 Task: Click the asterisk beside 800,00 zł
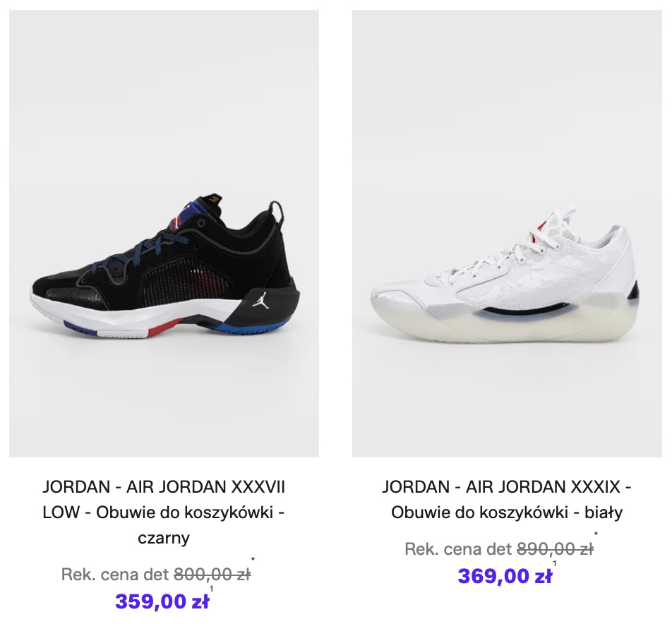pos(253,559)
